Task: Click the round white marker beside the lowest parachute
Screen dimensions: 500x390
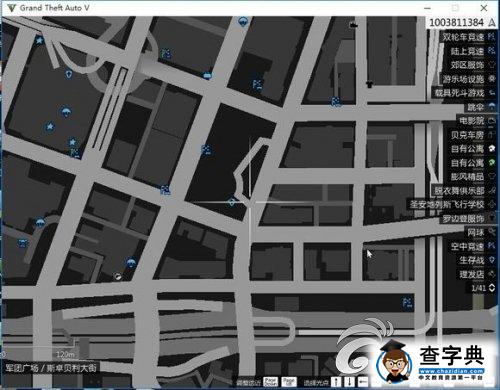Action: 117,276
